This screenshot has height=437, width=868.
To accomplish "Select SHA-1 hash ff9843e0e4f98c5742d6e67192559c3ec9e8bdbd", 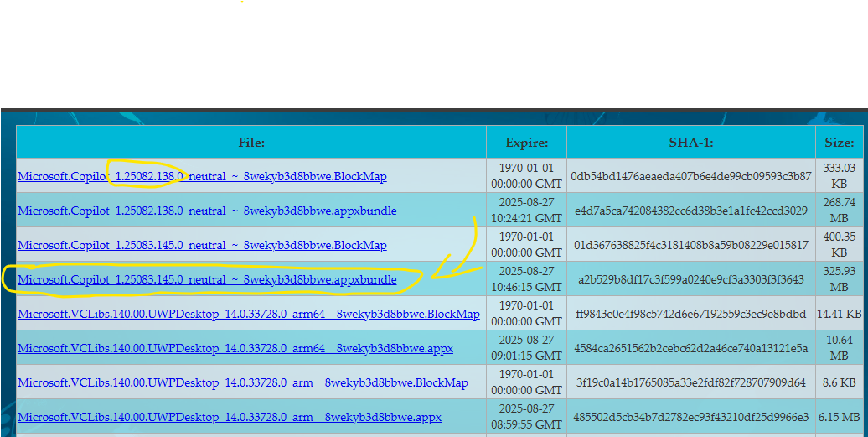I will [691, 314].
